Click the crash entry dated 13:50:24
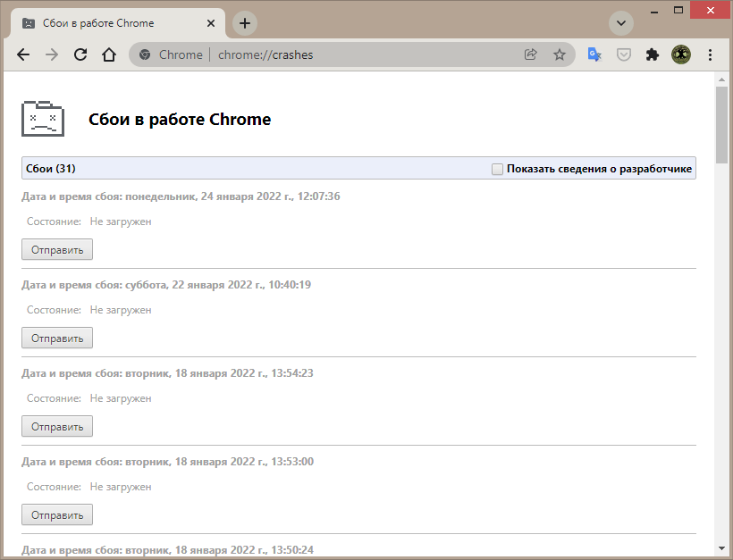 167,549
